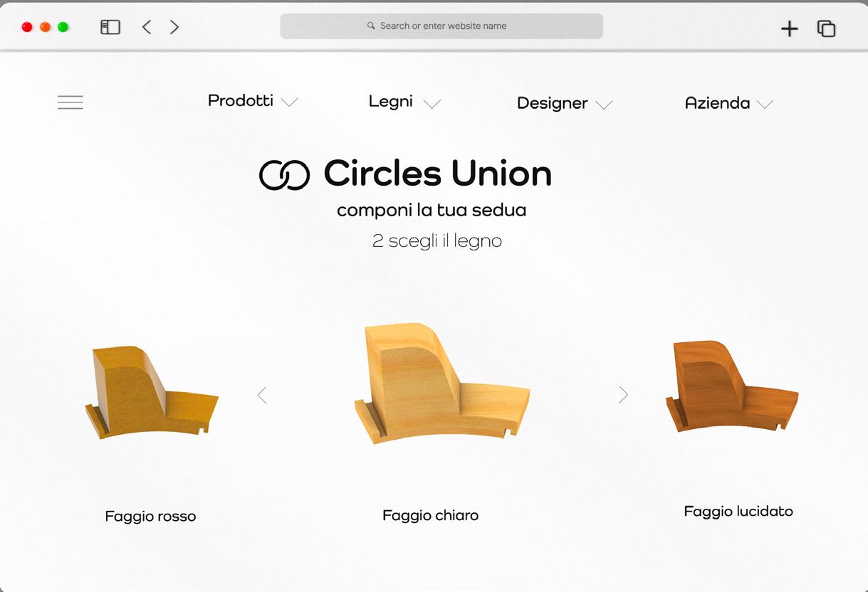
Task: Go forward with browser forward arrow
Action: (174, 27)
